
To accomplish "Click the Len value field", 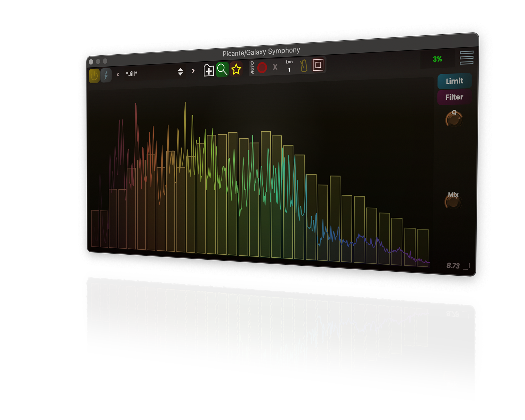I will pos(289,70).
